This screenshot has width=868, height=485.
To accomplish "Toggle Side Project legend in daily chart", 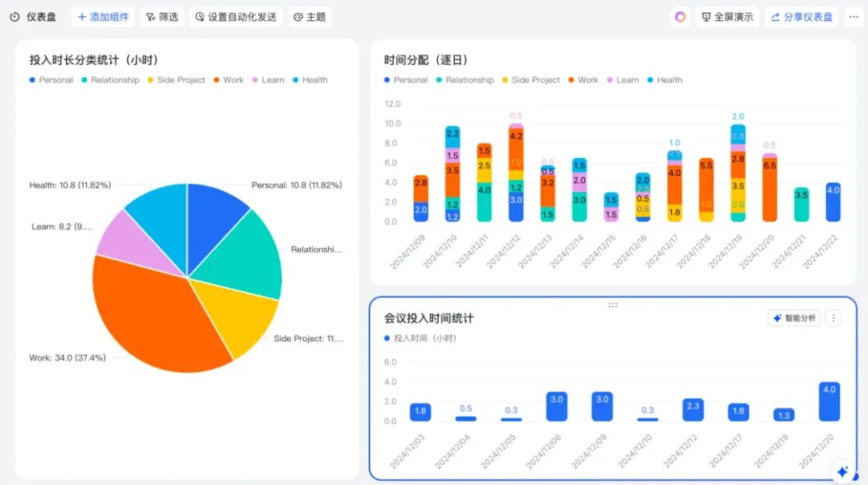I will (x=531, y=79).
